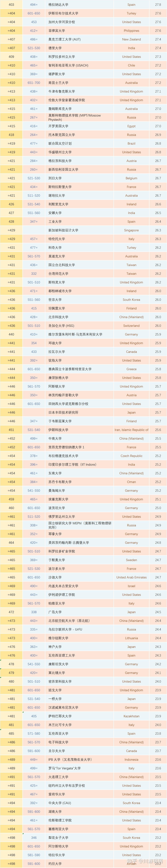167x868 pixels.
Task: Select the Iran, Islamic Republic of cell
Action: (x=132, y=430)
